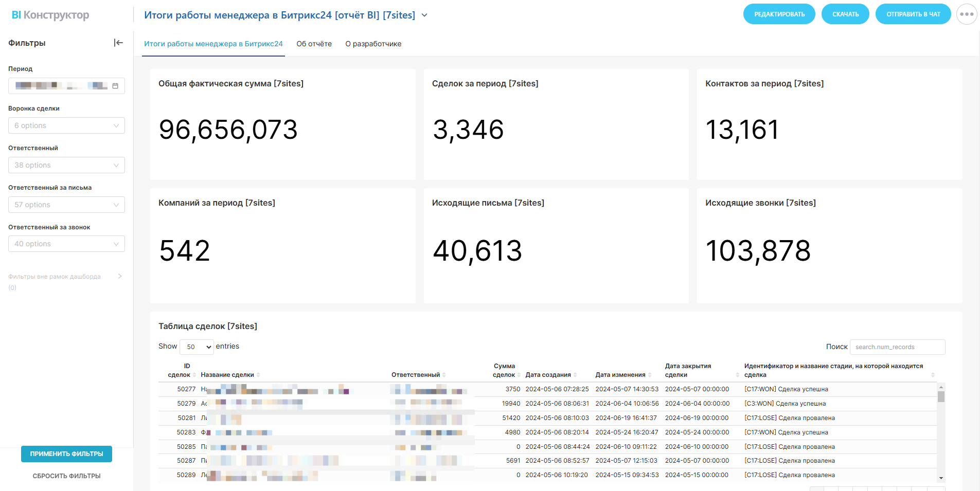Change the Show entries count selector
The image size is (980, 491).
click(197, 347)
